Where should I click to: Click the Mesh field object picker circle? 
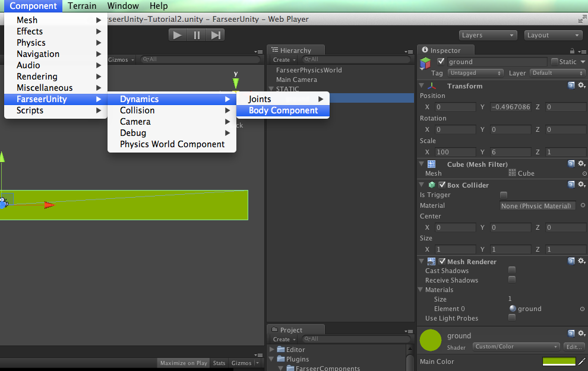pyautogui.click(x=584, y=174)
